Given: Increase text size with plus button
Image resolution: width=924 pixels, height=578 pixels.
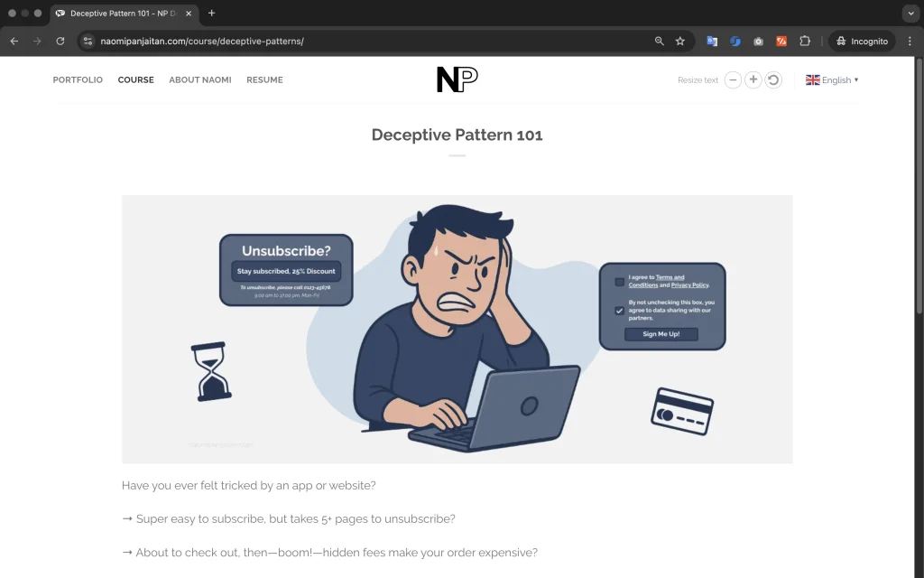Looking at the screenshot, I should tap(753, 79).
